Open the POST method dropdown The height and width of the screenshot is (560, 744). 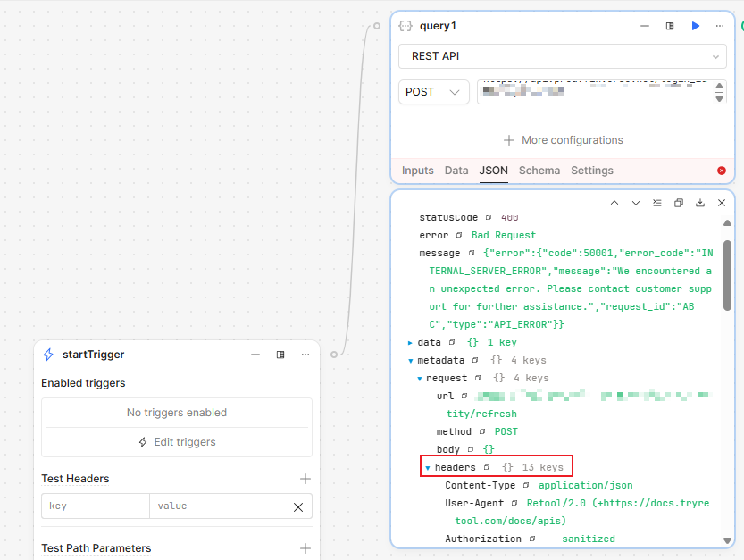tap(433, 92)
